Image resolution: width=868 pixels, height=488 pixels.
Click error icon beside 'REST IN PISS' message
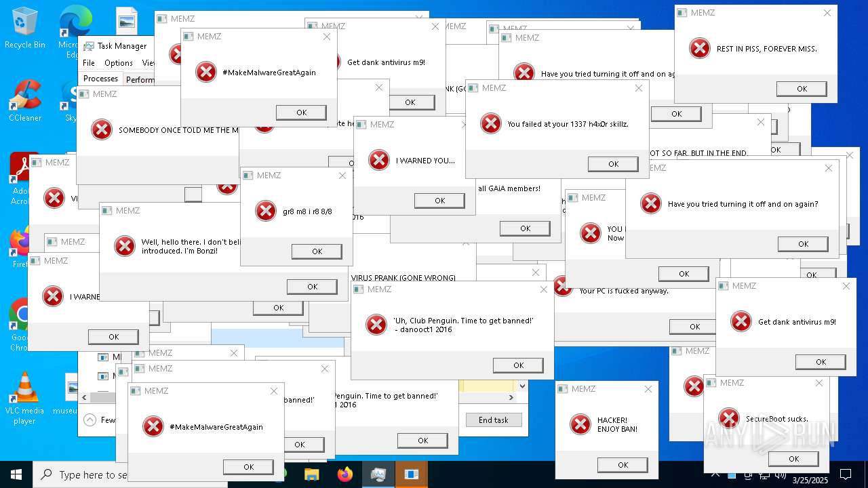click(699, 48)
